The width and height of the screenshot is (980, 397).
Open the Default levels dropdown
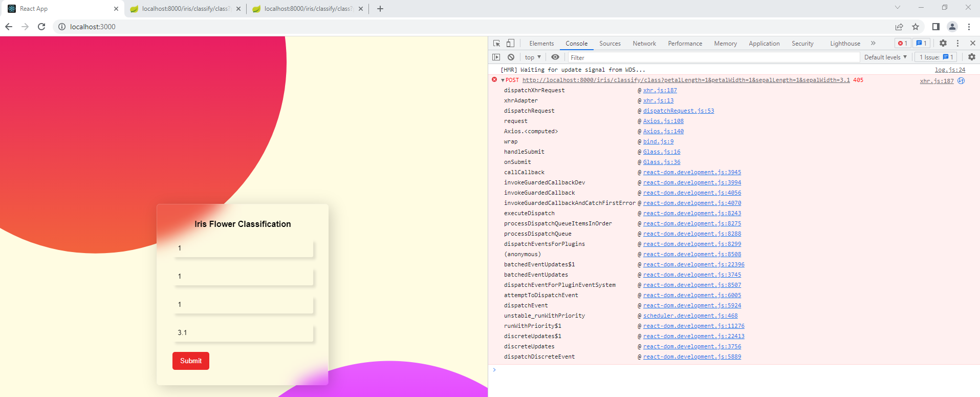(x=885, y=57)
